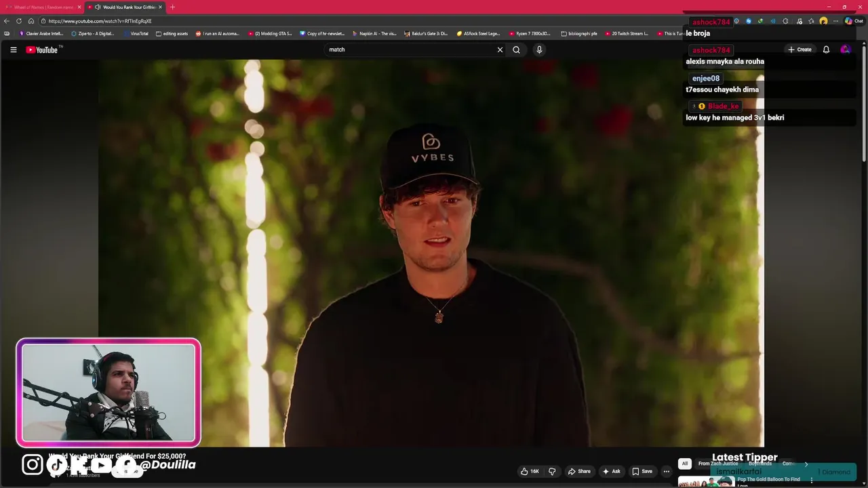Close the Wheel of Names tab

(x=79, y=7)
